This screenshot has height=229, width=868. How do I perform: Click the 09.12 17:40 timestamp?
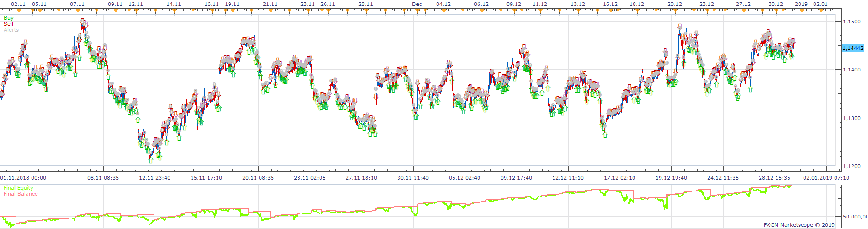point(517,178)
